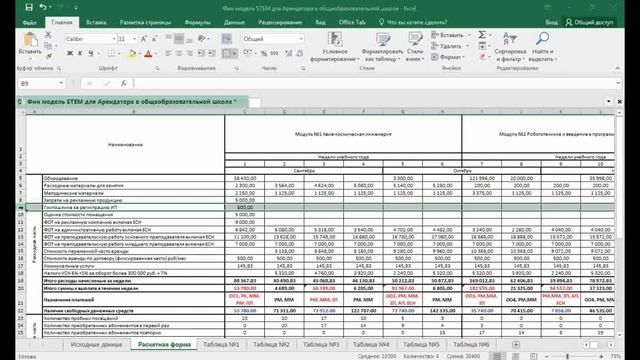Click the Save icon in the title bar
This screenshot has width=640, height=360.
coord(29,7)
